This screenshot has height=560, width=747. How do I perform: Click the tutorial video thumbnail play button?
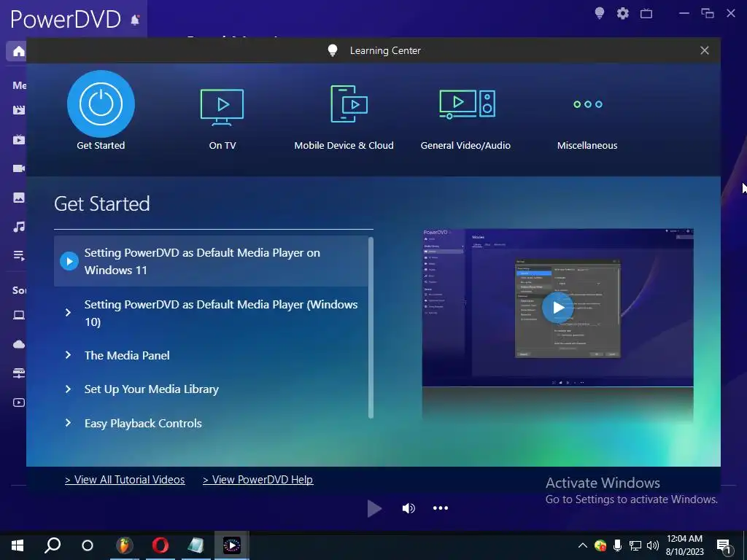coord(557,308)
